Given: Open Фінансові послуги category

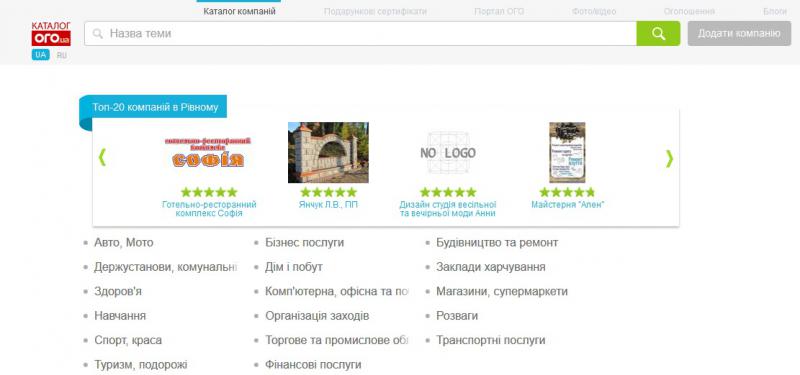Looking at the screenshot, I should point(313,365).
